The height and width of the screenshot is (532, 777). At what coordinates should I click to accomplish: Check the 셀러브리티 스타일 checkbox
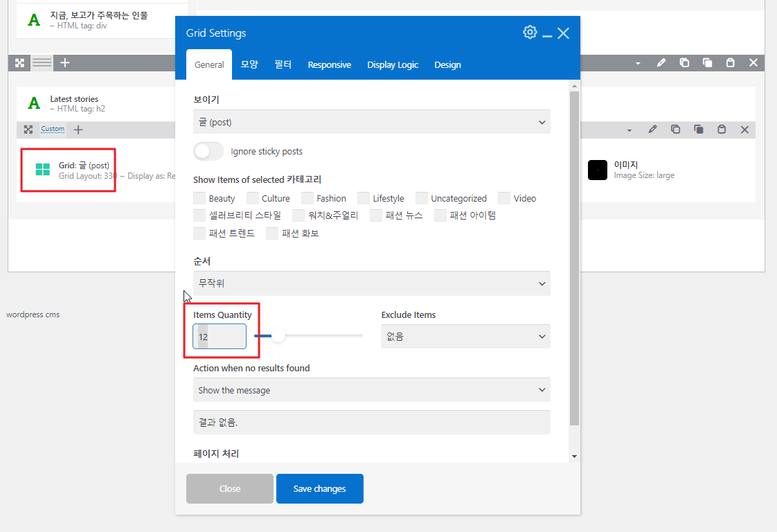(x=199, y=215)
